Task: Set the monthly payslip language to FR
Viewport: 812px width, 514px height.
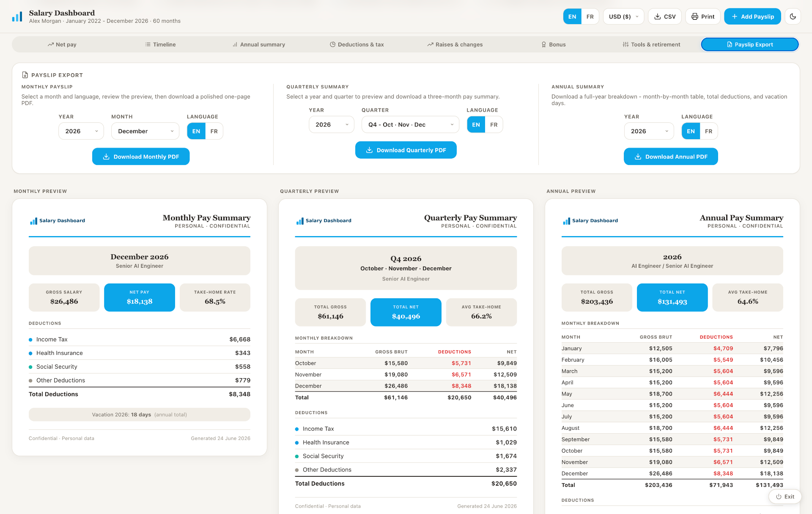Action: pos(214,131)
